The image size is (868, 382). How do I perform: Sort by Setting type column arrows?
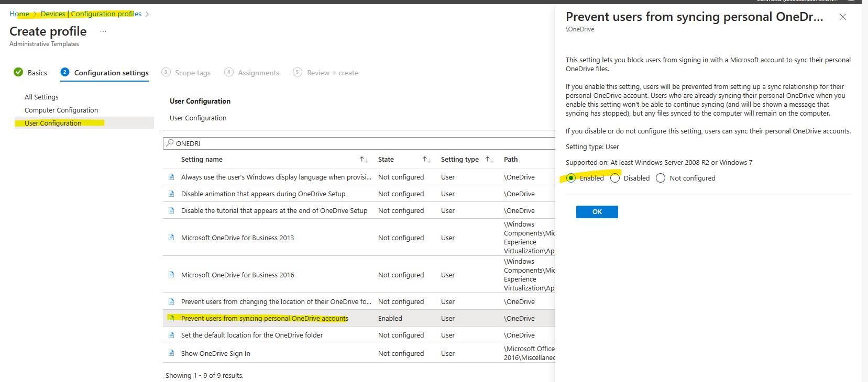489,160
